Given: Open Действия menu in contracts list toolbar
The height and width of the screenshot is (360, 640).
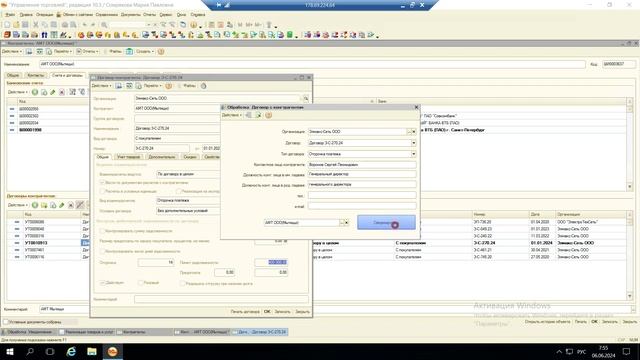Looking at the screenshot, I should pos(18,205).
